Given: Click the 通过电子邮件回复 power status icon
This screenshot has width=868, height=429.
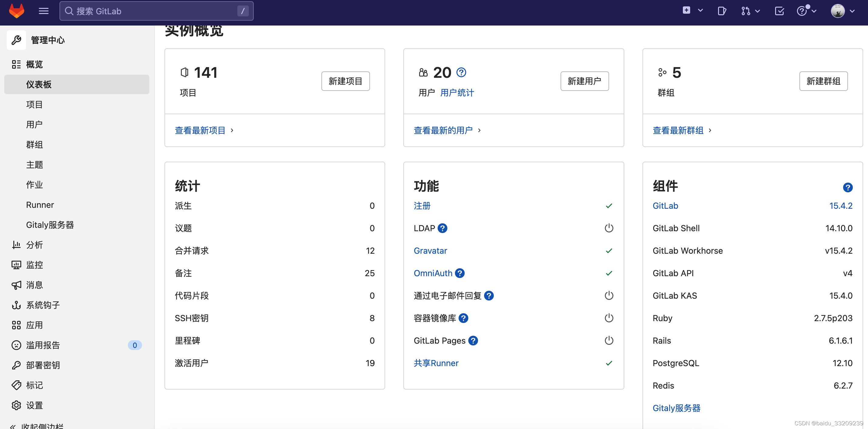Looking at the screenshot, I should click(x=609, y=295).
